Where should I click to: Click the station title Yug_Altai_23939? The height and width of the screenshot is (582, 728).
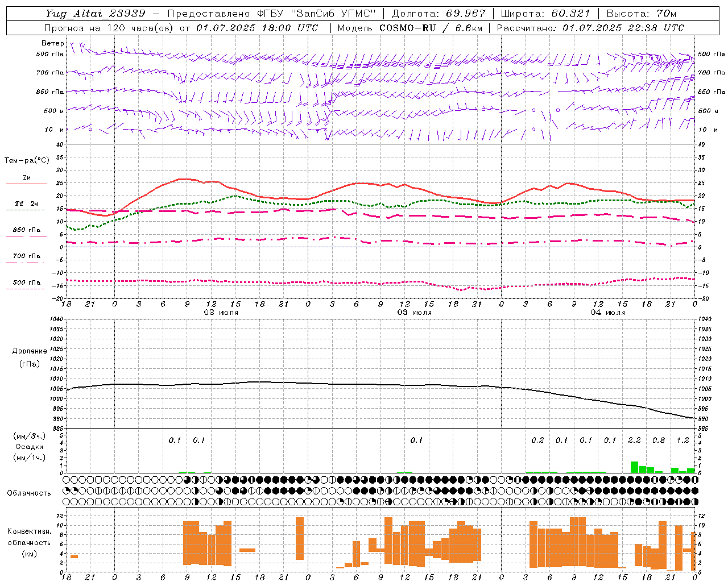click(x=96, y=14)
